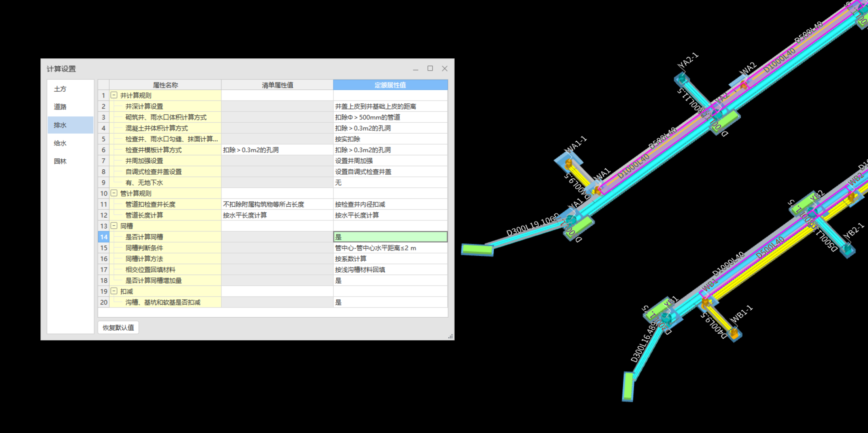Screen dimensions: 868x433
Task: Collapse the 井计算规则 group
Action: (114, 95)
